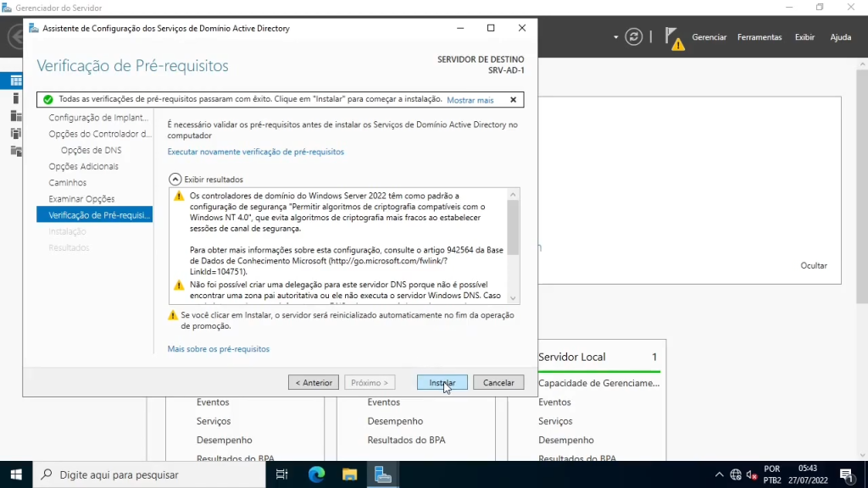This screenshot has height=488, width=868.
Task: Open Exibir menu in Server Manager
Action: click(x=804, y=37)
